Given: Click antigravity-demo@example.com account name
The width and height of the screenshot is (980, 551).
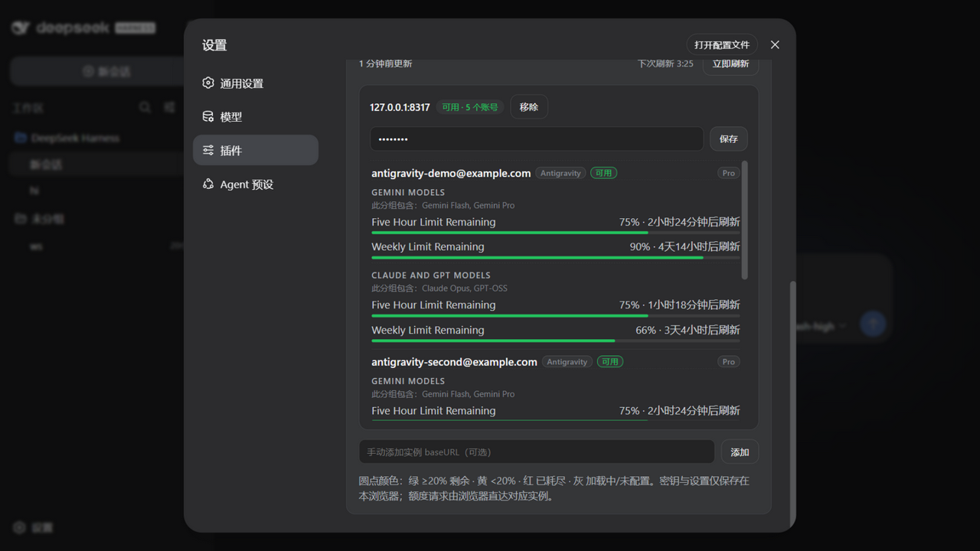Looking at the screenshot, I should (x=451, y=173).
